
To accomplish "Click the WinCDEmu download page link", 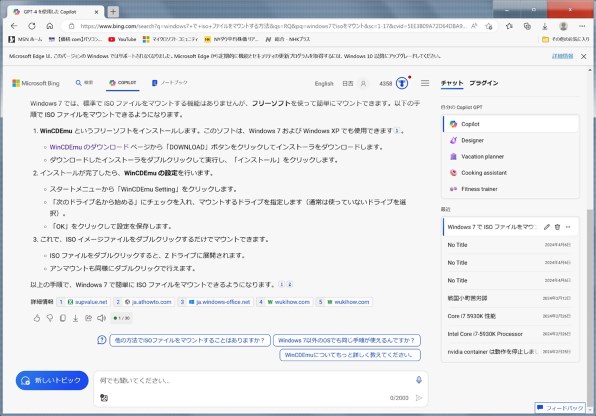I will [89, 147].
